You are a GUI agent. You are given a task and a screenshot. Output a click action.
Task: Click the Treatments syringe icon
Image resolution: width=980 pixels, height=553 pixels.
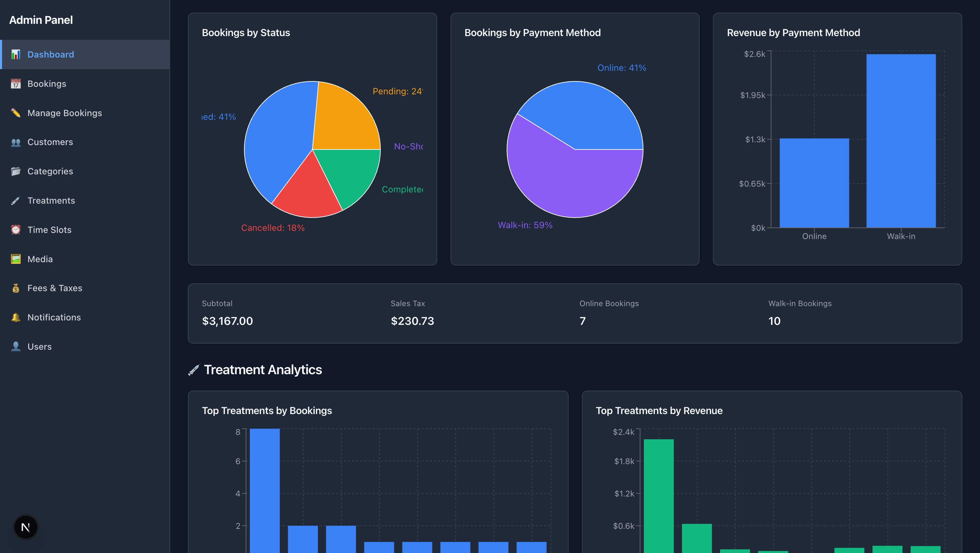coord(16,200)
